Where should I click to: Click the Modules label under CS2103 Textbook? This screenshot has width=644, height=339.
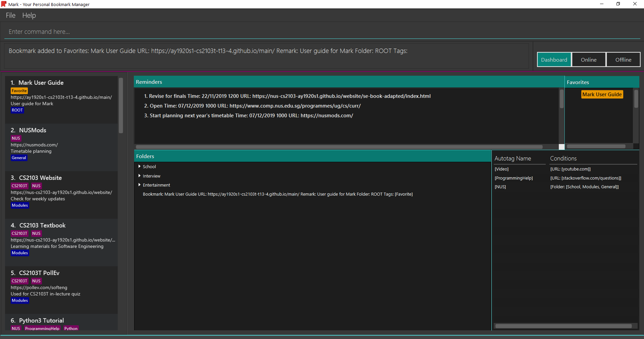coord(20,253)
